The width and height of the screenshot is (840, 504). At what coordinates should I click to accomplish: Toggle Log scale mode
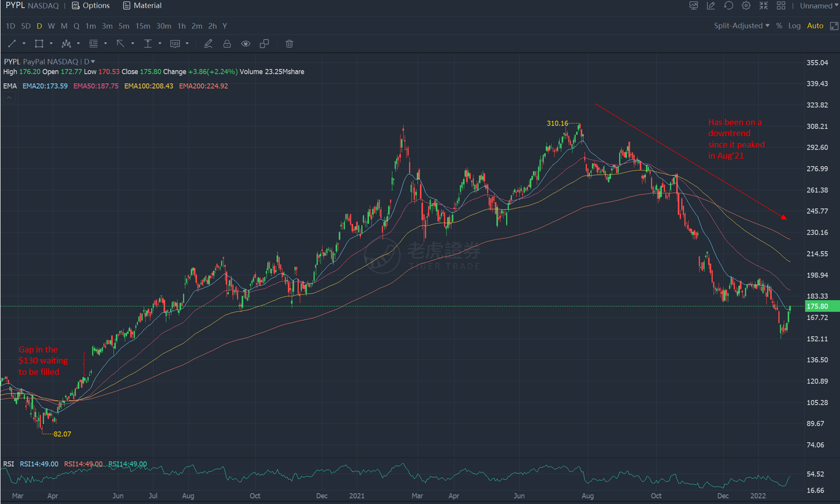click(795, 26)
